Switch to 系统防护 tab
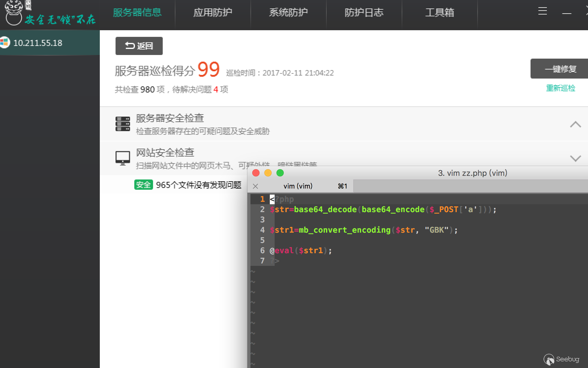Viewport: 588px width, 368px height. 288,12
